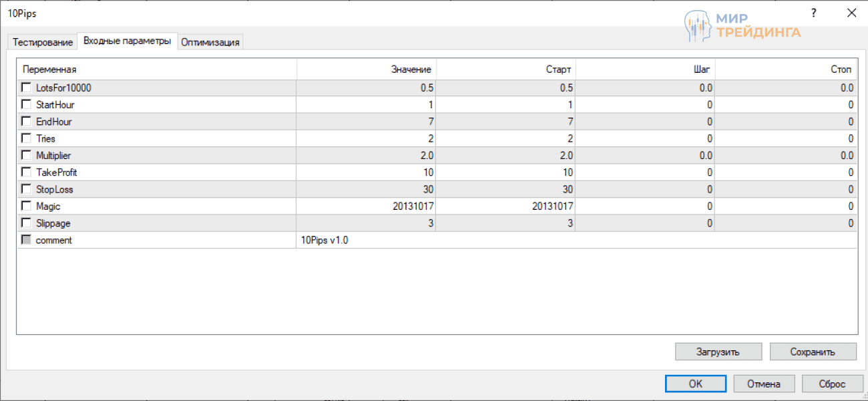Image resolution: width=868 pixels, height=401 pixels.
Task: Enable the Multiplier checkbox
Action: (26, 155)
